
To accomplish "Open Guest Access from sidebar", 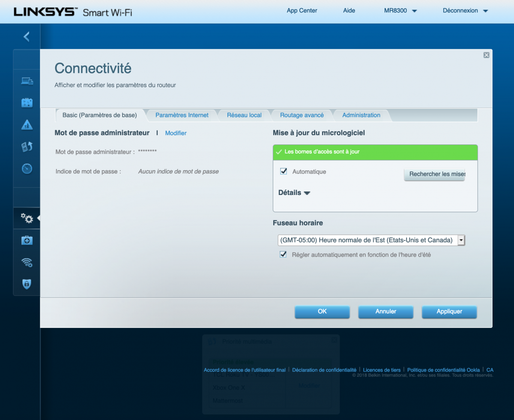I will point(27,103).
